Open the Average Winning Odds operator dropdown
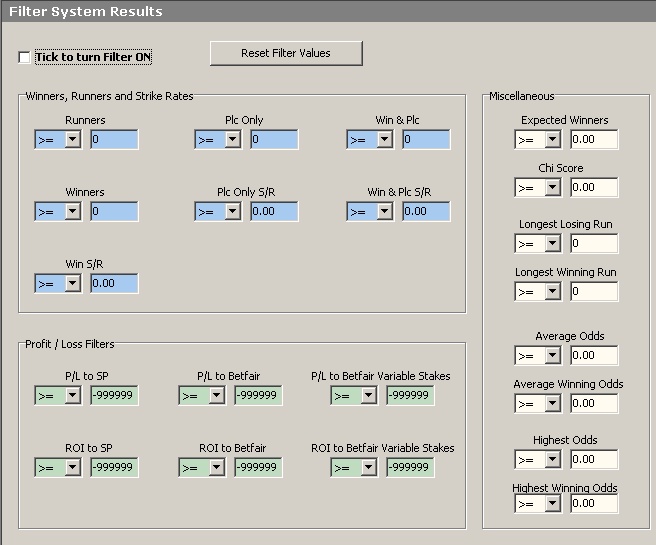The image size is (656, 545). pyautogui.click(x=538, y=404)
